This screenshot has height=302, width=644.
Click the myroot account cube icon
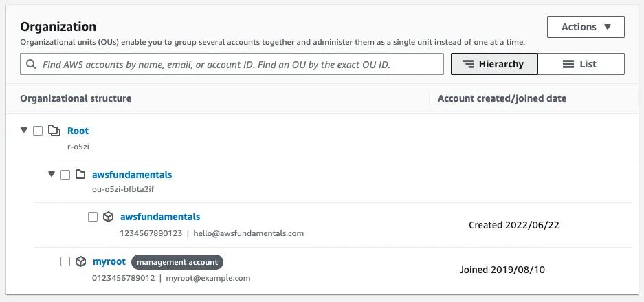pos(80,261)
